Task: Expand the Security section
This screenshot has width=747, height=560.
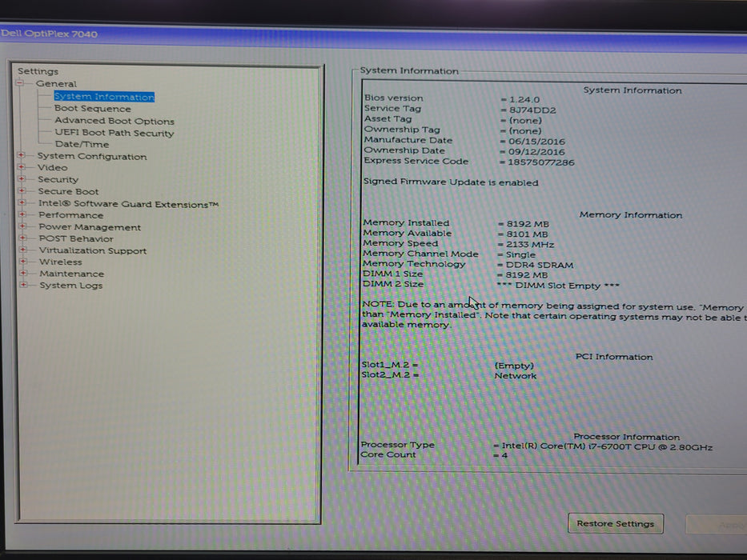Action: 22,179
